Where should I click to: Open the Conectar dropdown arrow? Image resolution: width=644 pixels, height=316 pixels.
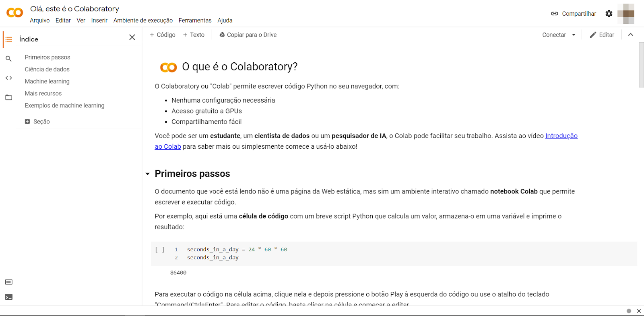574,35
